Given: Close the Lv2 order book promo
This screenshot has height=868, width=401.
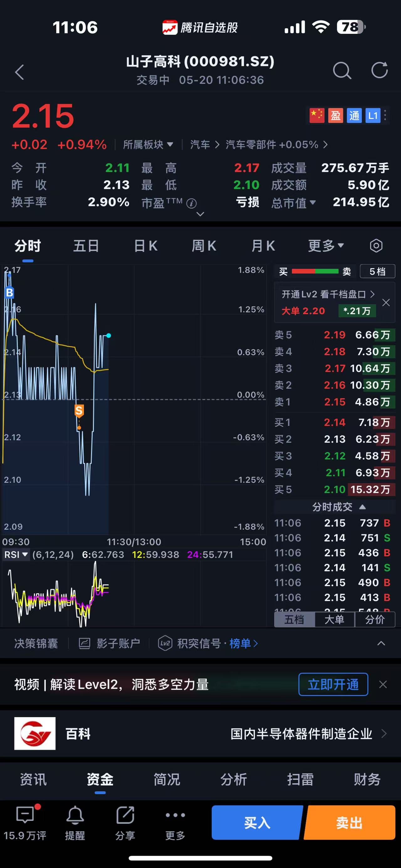Looking at the screenshot, I should point(386,303).
